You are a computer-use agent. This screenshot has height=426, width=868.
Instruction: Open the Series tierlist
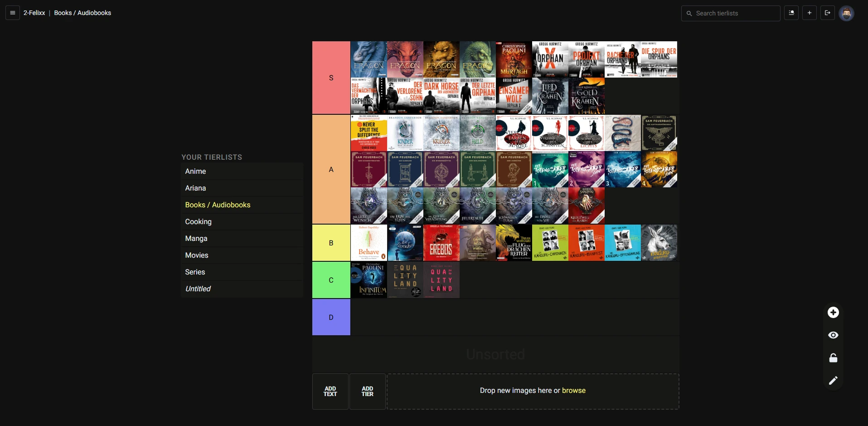pos(242,272)
